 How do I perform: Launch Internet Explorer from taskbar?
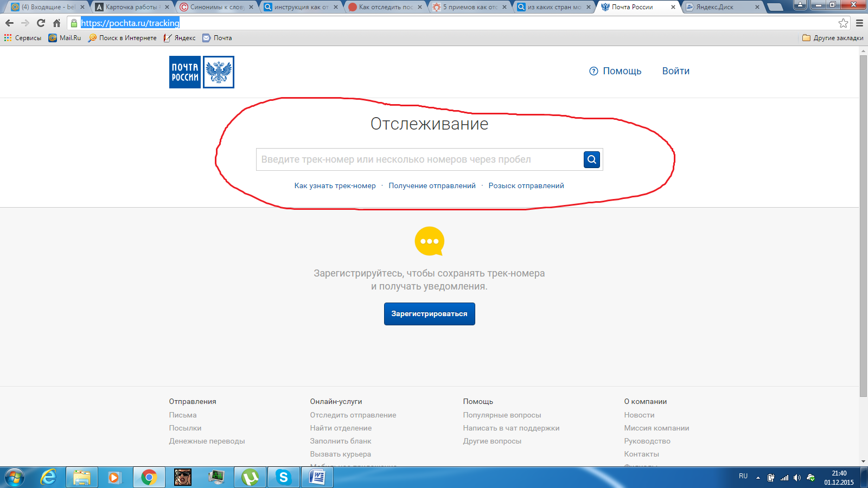pos(49,477)
